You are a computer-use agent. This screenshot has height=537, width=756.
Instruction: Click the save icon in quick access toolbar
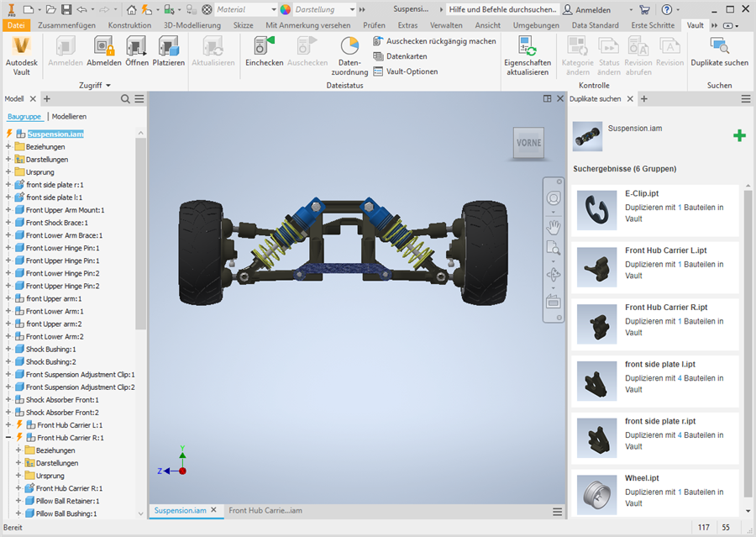66,9
